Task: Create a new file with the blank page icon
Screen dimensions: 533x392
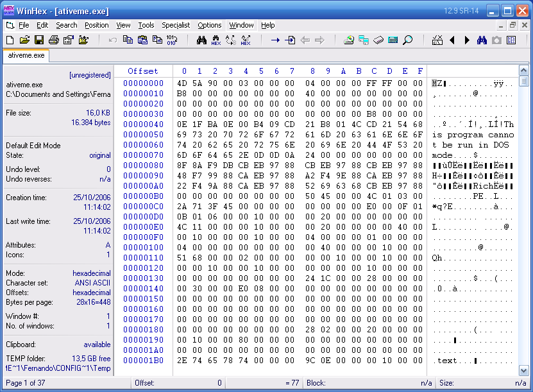Action: pyautogui.click(x=10, y=40)
